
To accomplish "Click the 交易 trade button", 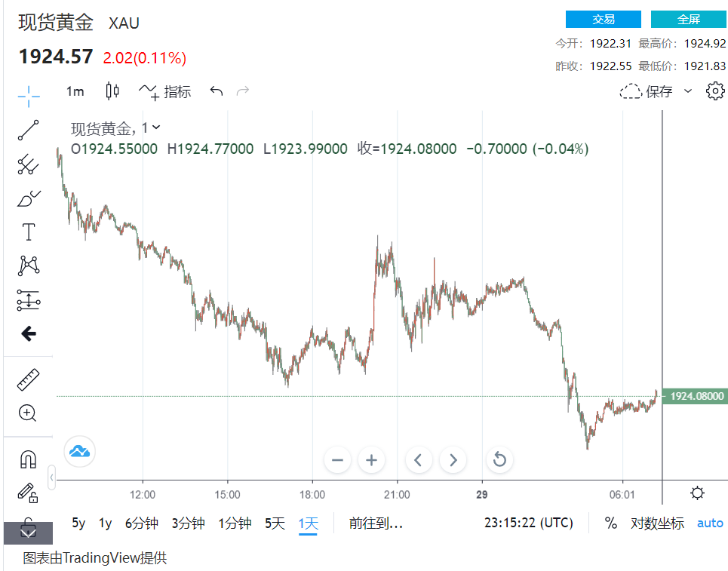I will [603, 20].
